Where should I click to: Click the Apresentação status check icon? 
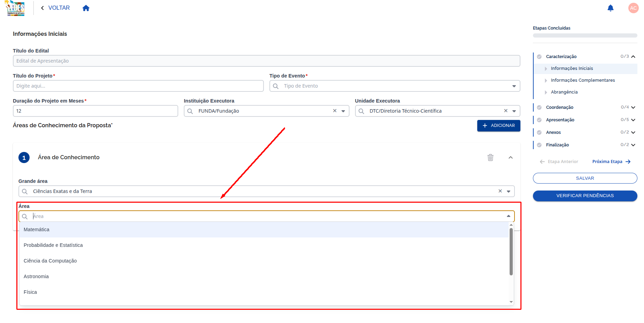click(x=539, y=120)
